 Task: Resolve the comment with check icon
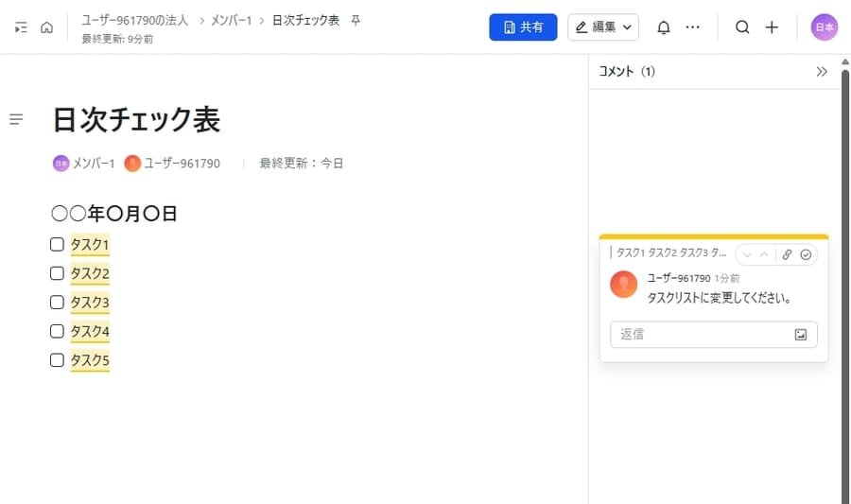806,254
